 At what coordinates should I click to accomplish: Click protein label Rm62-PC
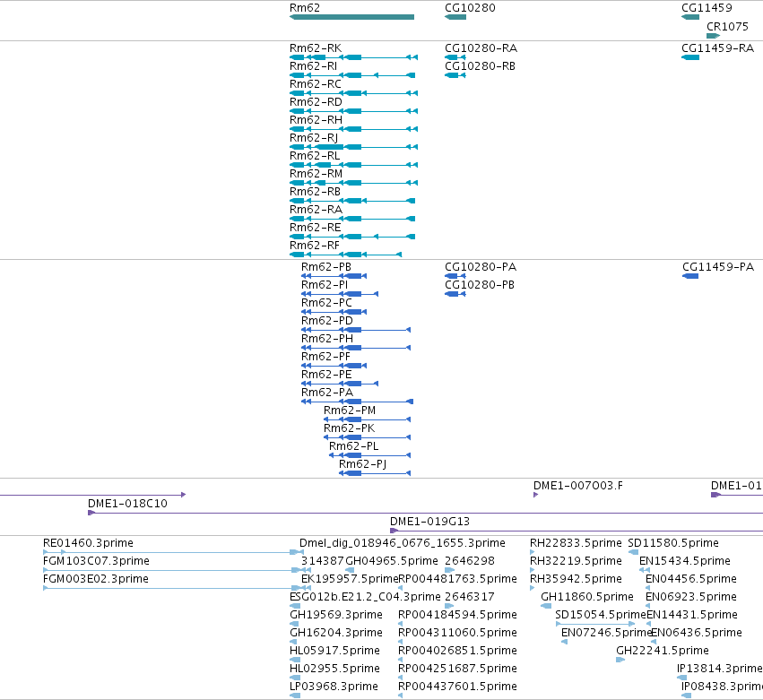tap(326, 303)
